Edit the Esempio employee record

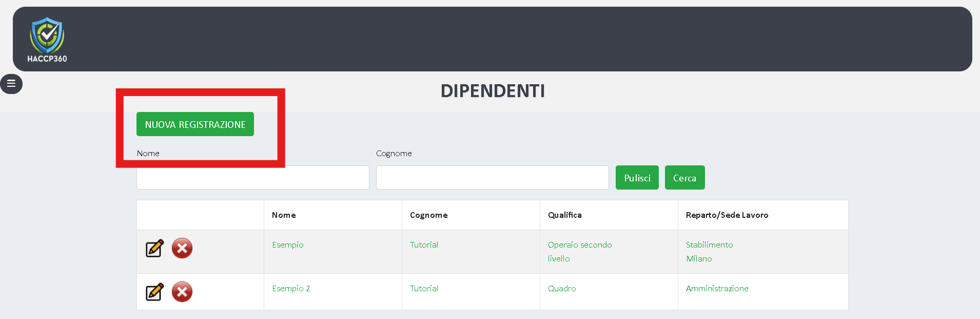[154, 249]
